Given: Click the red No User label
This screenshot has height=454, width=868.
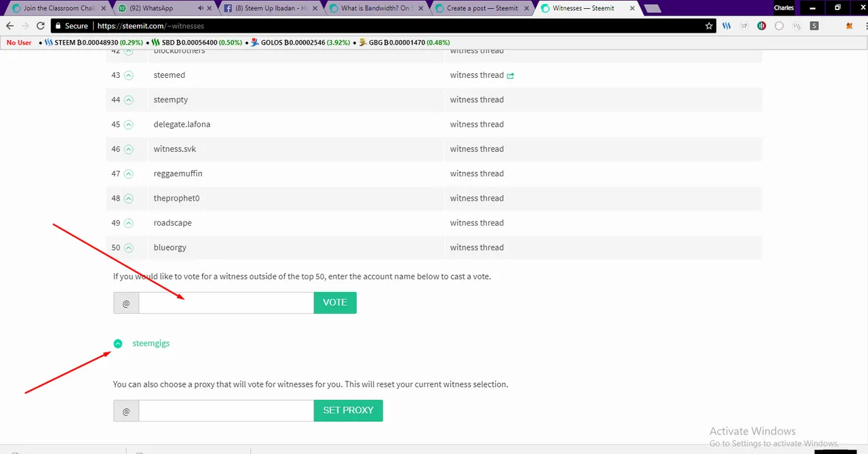Looking at the screenshot, I should pyautogui.click(x=19, y=42).
